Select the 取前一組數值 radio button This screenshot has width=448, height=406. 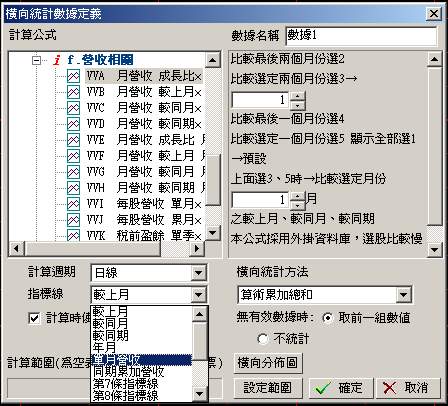328,318
